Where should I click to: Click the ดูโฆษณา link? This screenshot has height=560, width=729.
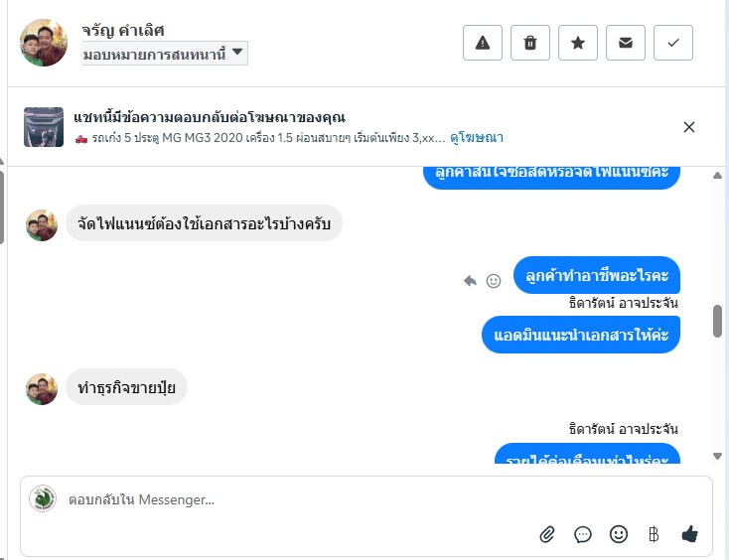click(477, 137)
